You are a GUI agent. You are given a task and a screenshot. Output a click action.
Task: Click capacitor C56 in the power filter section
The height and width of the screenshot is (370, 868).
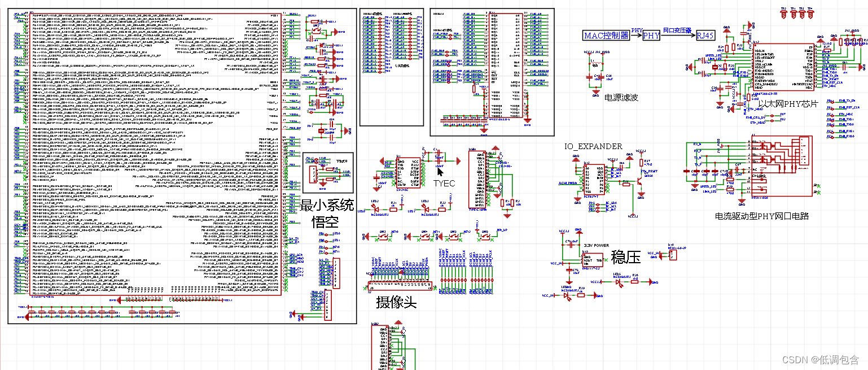pyautogui.click(x=602, y=77)
